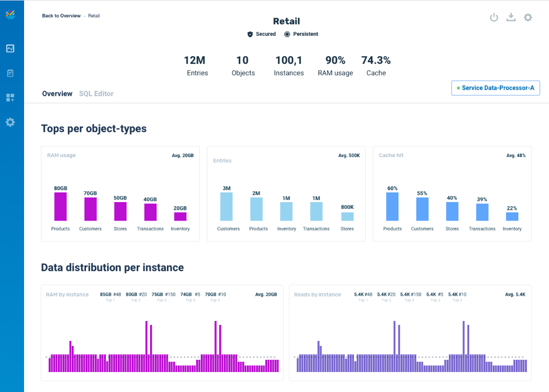This screenshot has width=549, height=392.
Task: Select the 80GB Products bar in RAM usage
Action: click(60, 207)
